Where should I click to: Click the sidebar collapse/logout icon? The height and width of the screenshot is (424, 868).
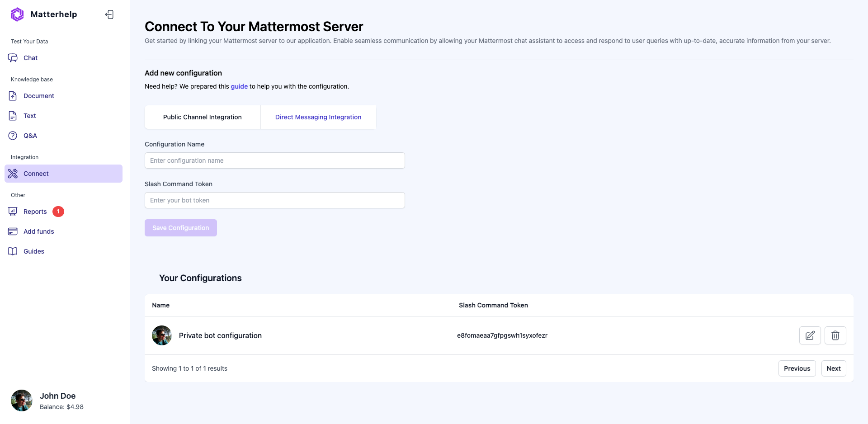[x=109, y=14]
